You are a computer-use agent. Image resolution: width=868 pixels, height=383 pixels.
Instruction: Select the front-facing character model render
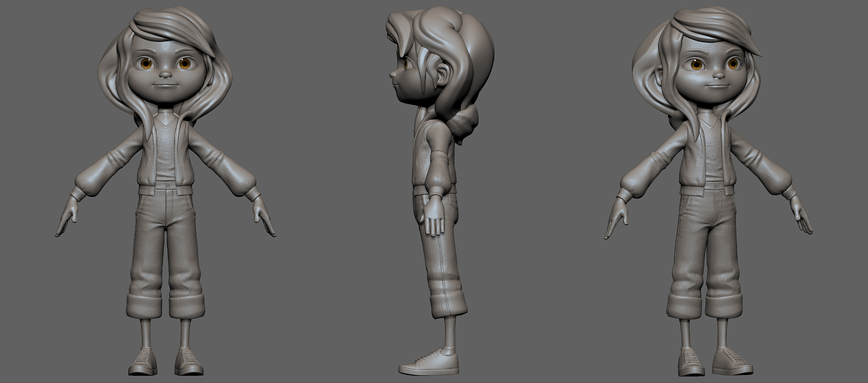tap(166, 192)
